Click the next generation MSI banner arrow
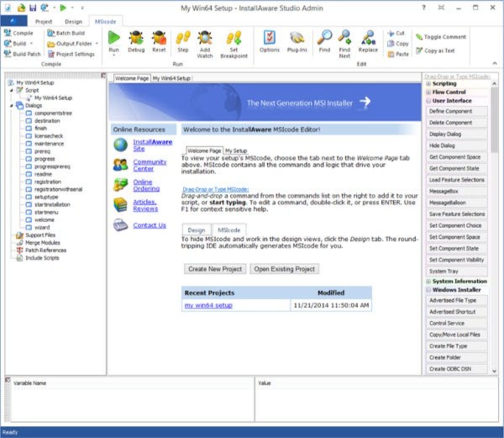 pos(365,102)
